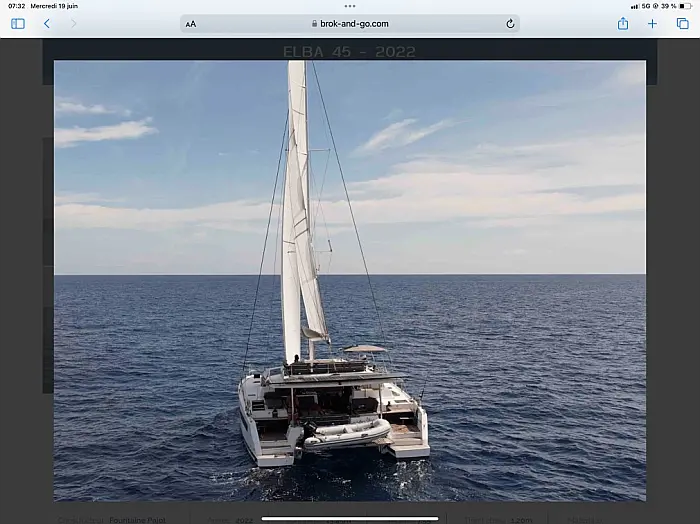This screenshot has height=524, width=700.
Task: Open the AA reader and text options
Action: pyautogui.click(x=191, y=24)
